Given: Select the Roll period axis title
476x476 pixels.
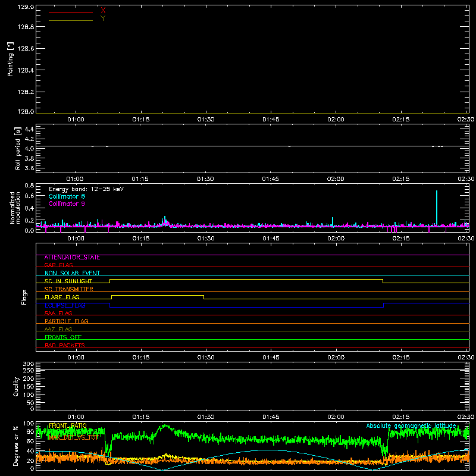Looking at the screenshot, I should tap(18, 148).
